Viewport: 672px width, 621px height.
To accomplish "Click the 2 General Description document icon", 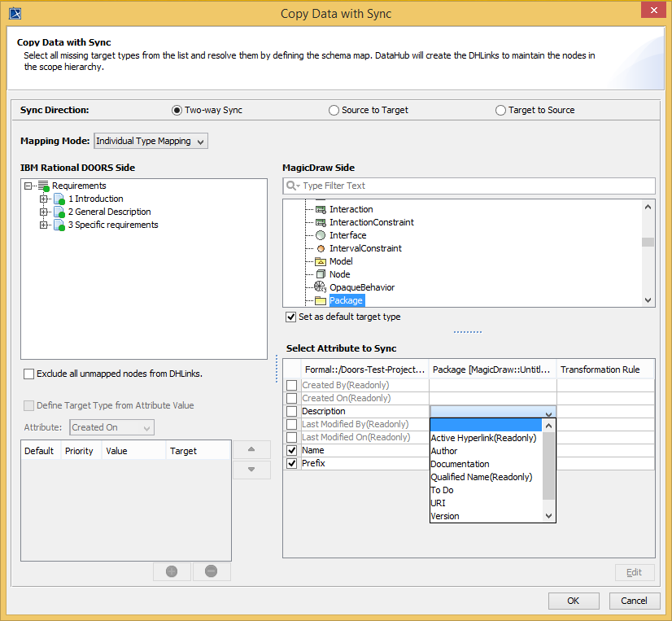I will [59, 212].
